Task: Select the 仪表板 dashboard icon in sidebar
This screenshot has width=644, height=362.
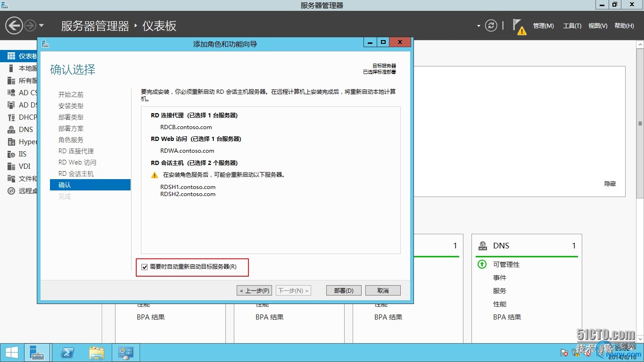Action: (x=11, y=56)
